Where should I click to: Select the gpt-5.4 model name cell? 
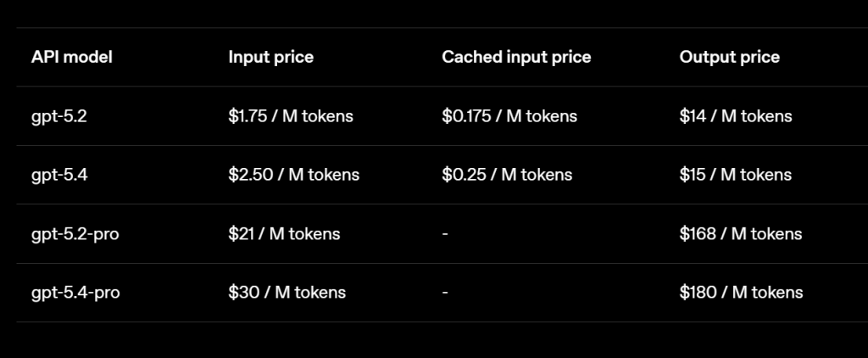[x=59, y=175]
